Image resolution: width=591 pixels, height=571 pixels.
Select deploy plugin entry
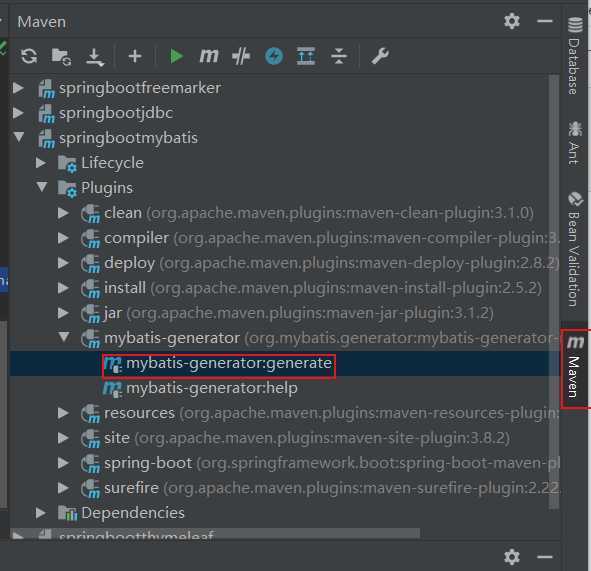332,263
